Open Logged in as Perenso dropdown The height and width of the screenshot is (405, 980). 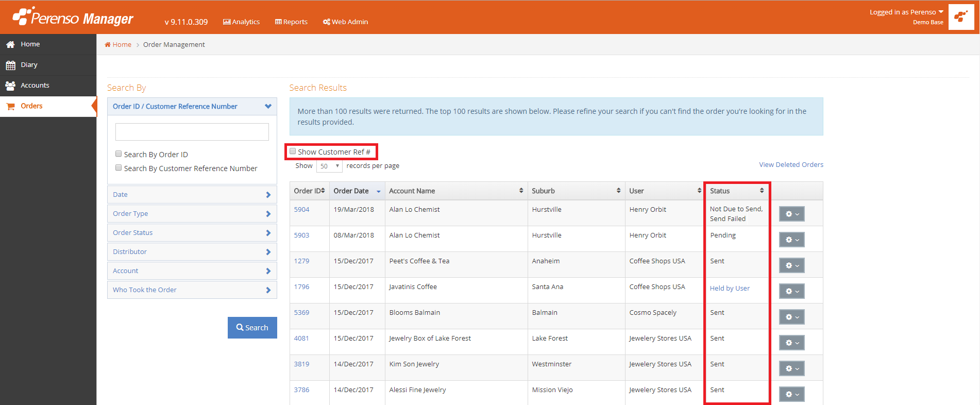[906, 12]
